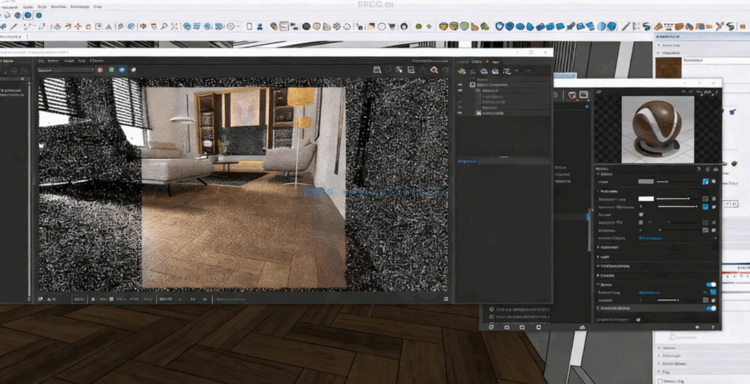Click the half-shaded monochrome sphere style icon
The image size is (750, 384).
[x=602, y=26]
